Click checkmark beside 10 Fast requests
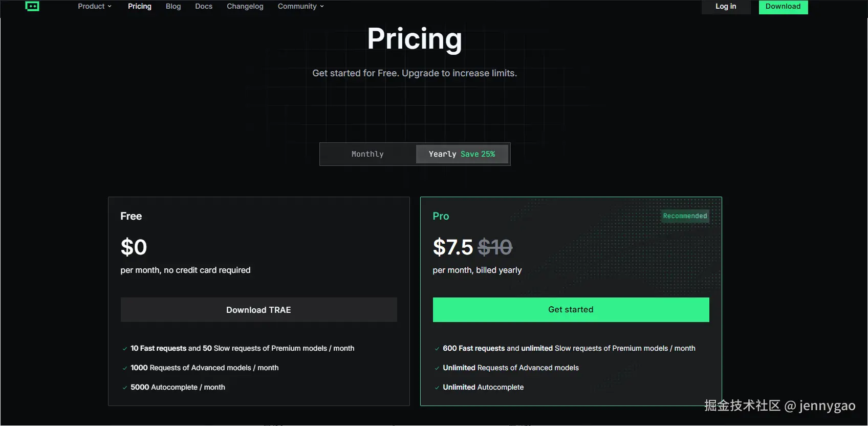This screenshot has height=426, width=868. pos(125,349)
